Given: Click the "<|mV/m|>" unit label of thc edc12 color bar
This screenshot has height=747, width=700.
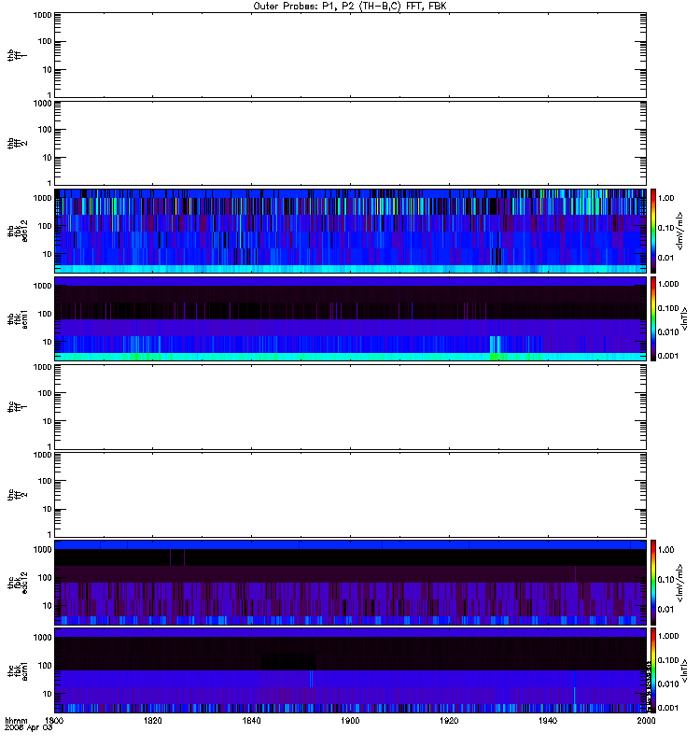Looking at the screenshot, I should click(680, 582).
